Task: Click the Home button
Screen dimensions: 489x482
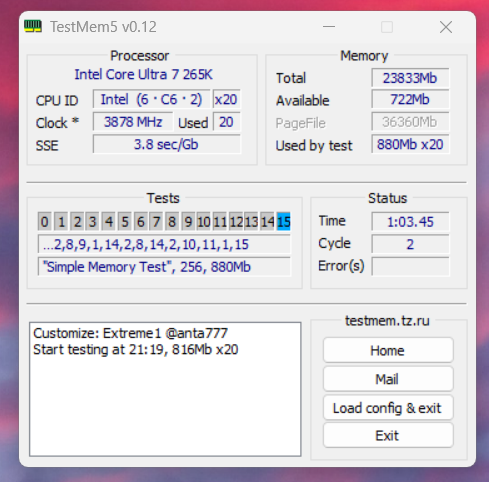Action: click(x=388, y=350)
